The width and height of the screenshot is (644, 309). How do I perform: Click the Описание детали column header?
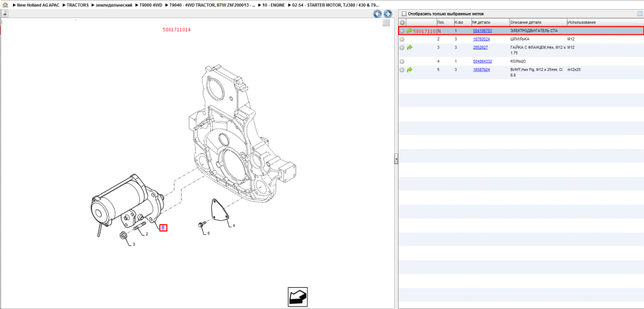(538, 22)
